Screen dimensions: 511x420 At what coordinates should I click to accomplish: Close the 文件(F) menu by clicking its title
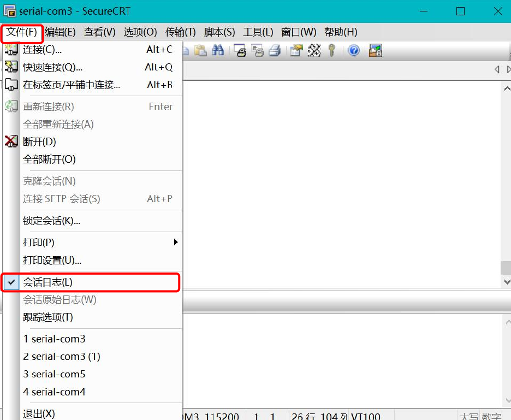coord(22,32)
